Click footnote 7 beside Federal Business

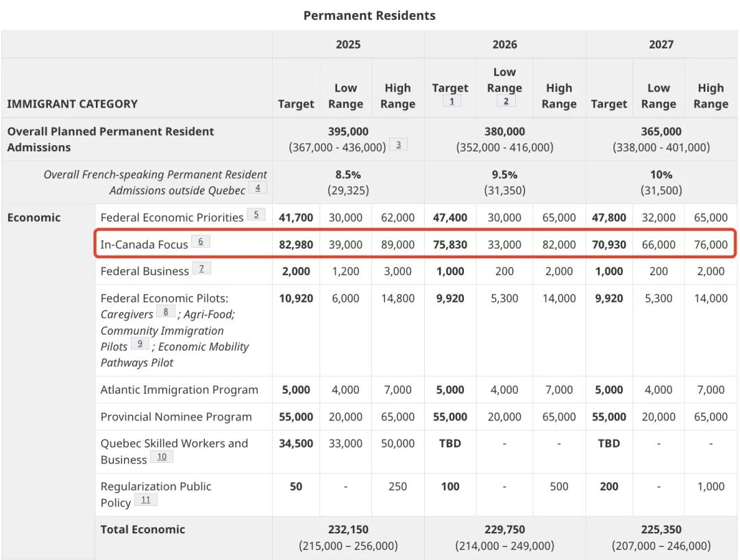(x=201, y=268)
